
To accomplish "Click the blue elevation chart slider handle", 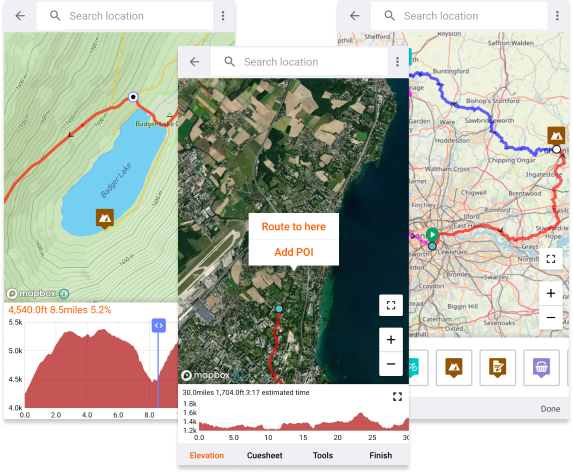I will [x=159, y=325].
